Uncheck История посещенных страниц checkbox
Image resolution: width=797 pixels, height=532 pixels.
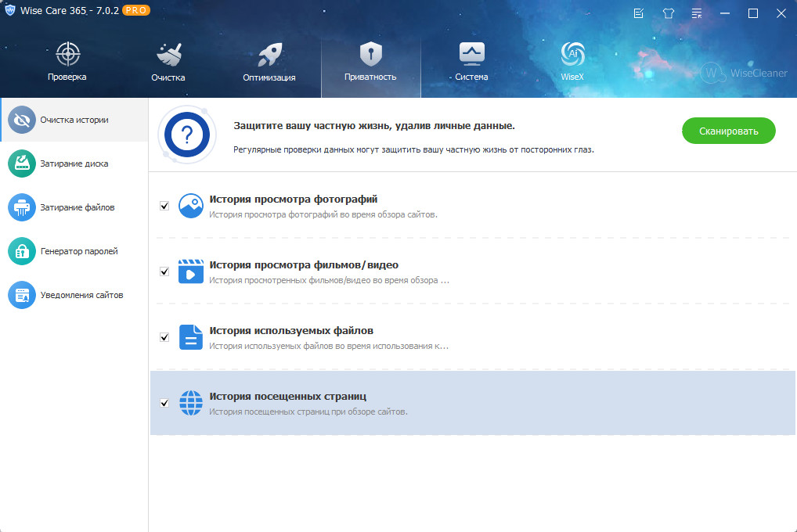click(x=164, y=403)
